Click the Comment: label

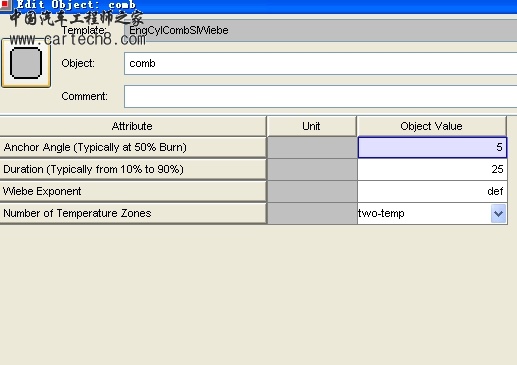[84, 96]
